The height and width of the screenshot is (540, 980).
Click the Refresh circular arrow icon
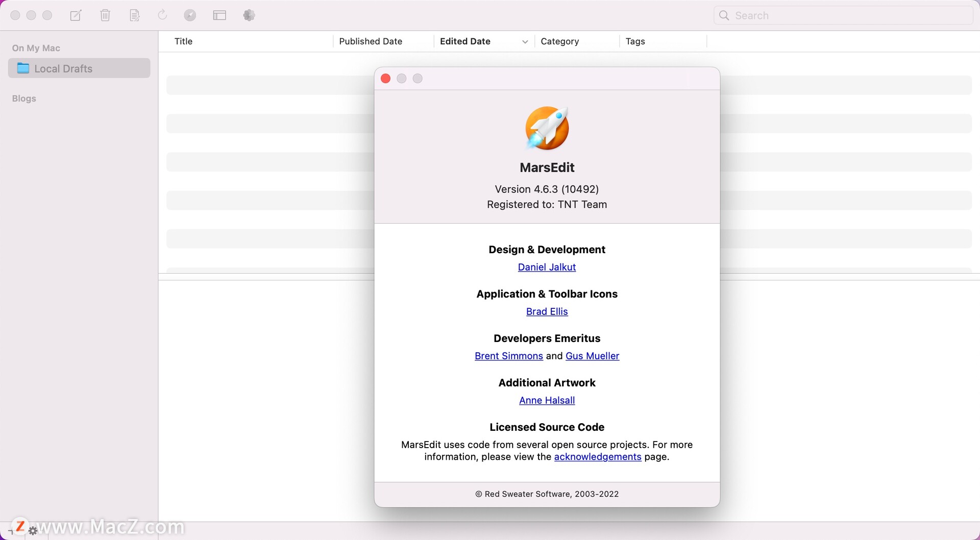point(162,15)
